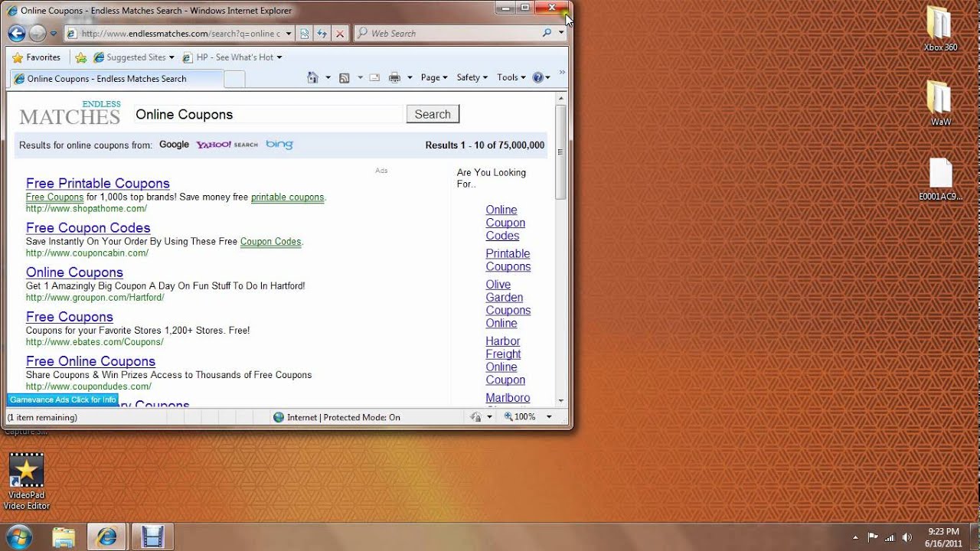
Task: Refresh the page with the refresh icon
Action: point(322,34)
